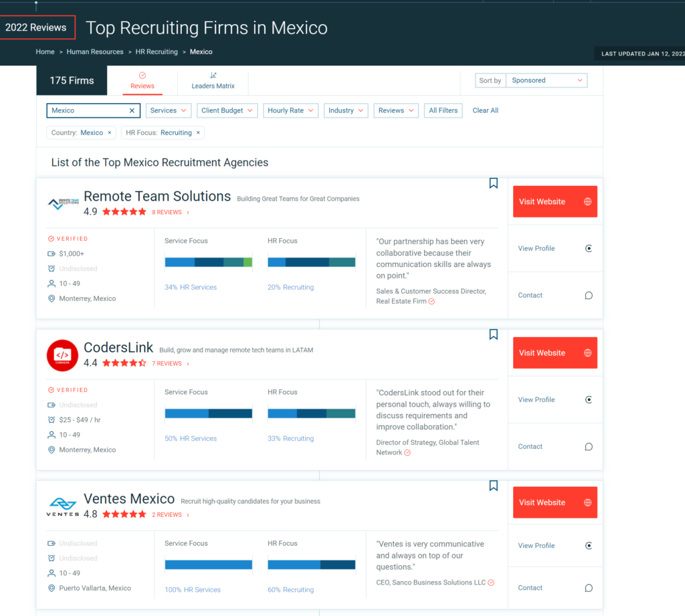The width and height of the screenshot is (685, 616).
Task: Open the Remote Team Solutions logo
Action: coord(63,203)
